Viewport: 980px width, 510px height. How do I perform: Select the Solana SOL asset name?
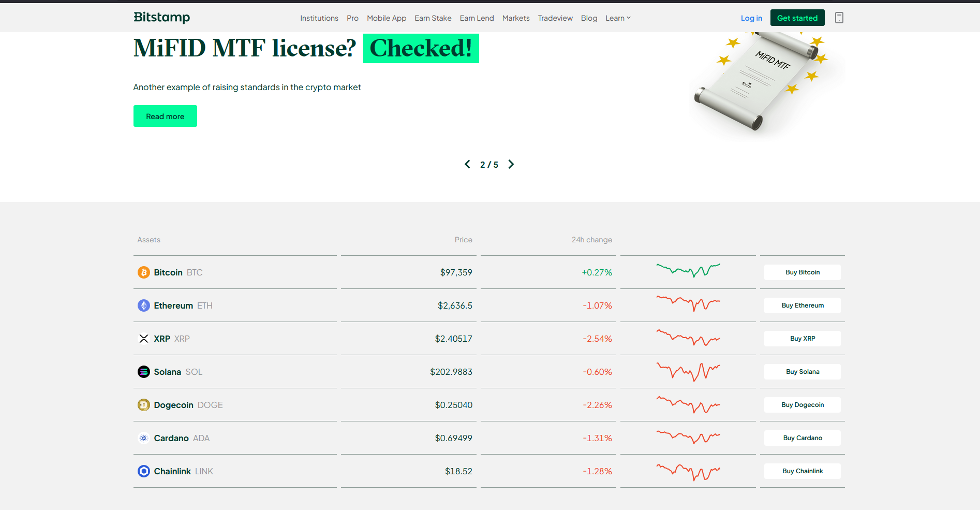point(178,372)
